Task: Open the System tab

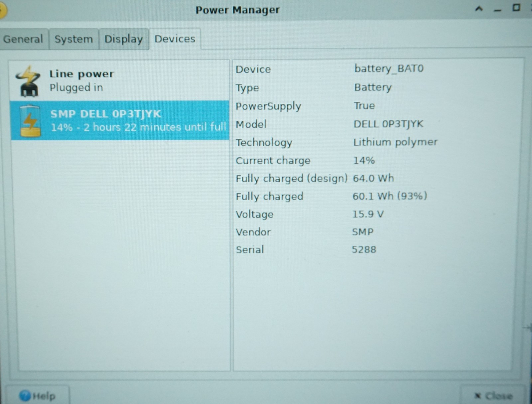Action: point(73,39)
